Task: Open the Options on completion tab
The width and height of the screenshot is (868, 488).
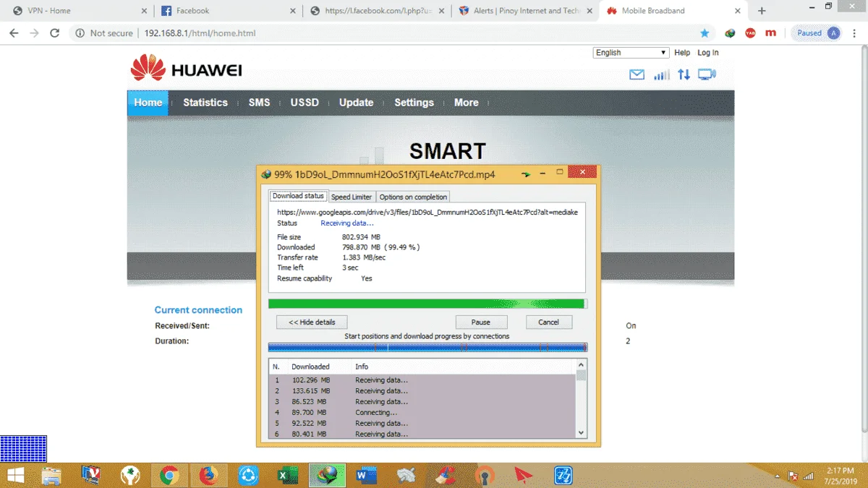Action: (413, 197)
